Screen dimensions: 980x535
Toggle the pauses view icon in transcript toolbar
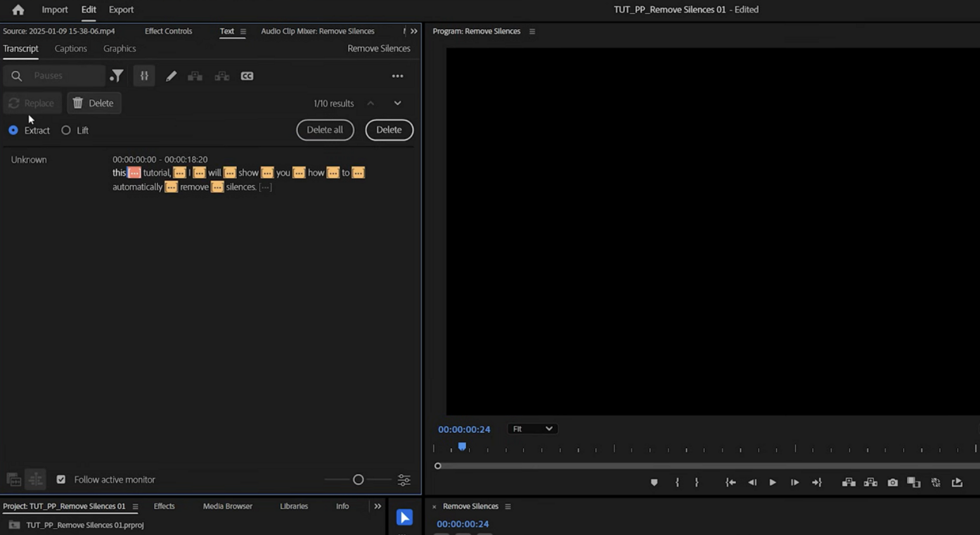pyautogui.click(x=145, y=76)
